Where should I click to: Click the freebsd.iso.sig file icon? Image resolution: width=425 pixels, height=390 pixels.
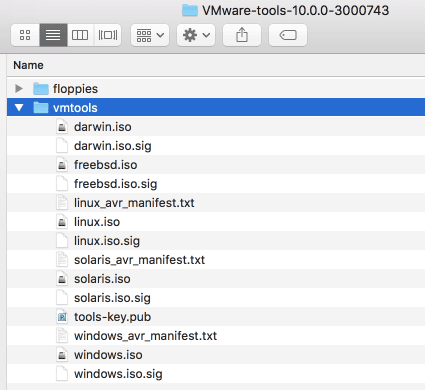(62, 184)
